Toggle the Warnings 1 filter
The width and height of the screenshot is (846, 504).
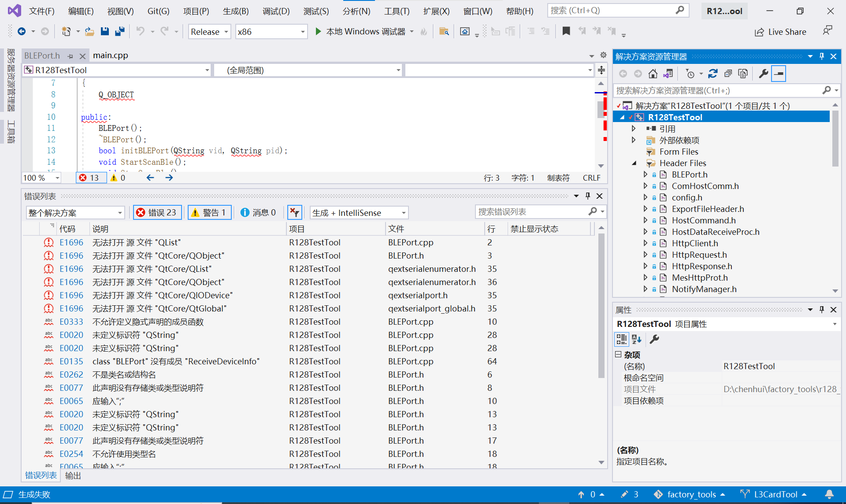(209, 213)
